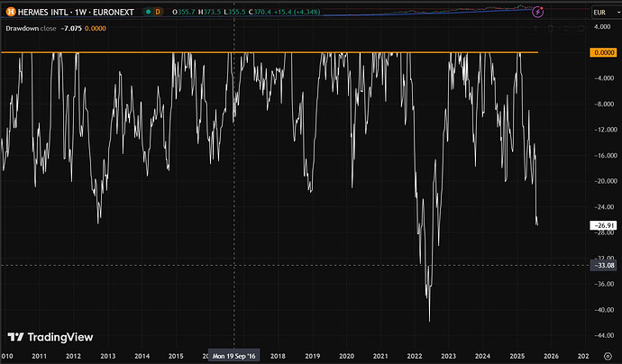The width and height of the screenshot is (622, 364).
Task: Click 2018 on the time axis
Action: click(278, 356)
